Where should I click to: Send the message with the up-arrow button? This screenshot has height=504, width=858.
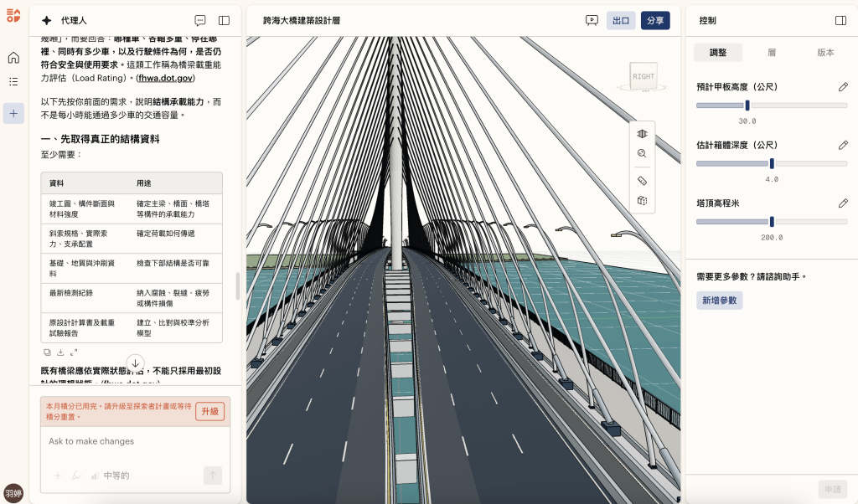tap(213, 476)
